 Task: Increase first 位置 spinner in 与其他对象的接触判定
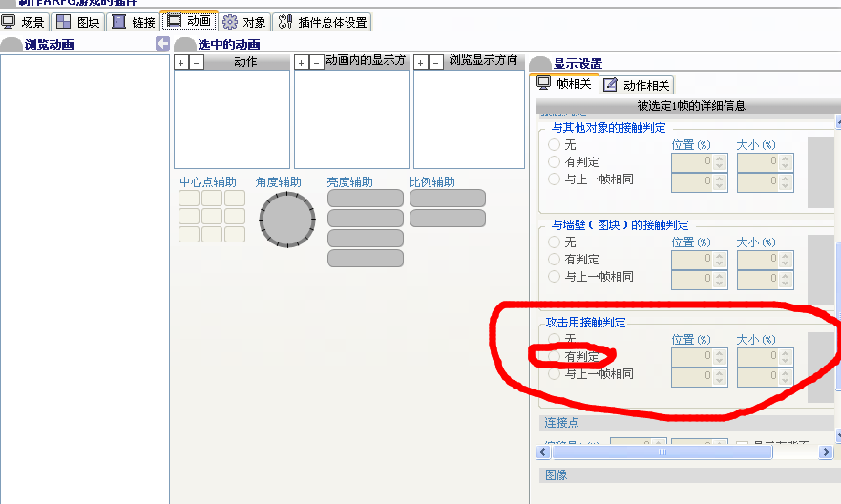[x=720, y=158]
